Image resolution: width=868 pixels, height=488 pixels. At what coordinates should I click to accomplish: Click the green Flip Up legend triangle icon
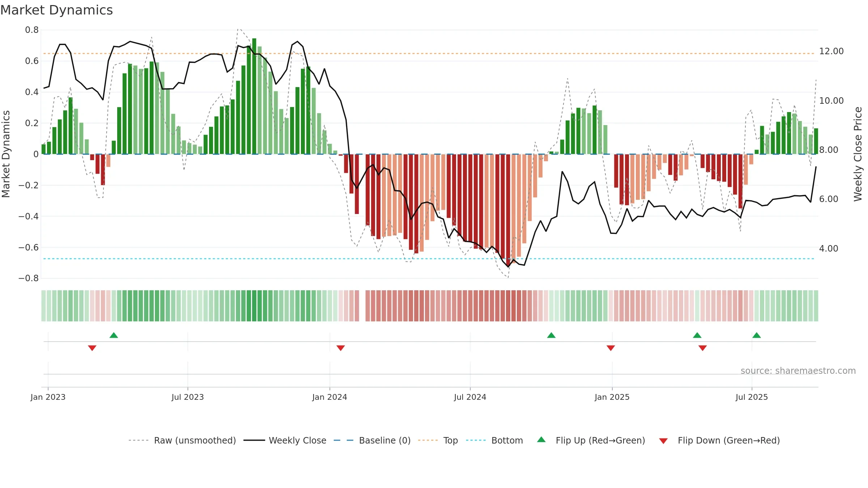click(x=541, y=440)
